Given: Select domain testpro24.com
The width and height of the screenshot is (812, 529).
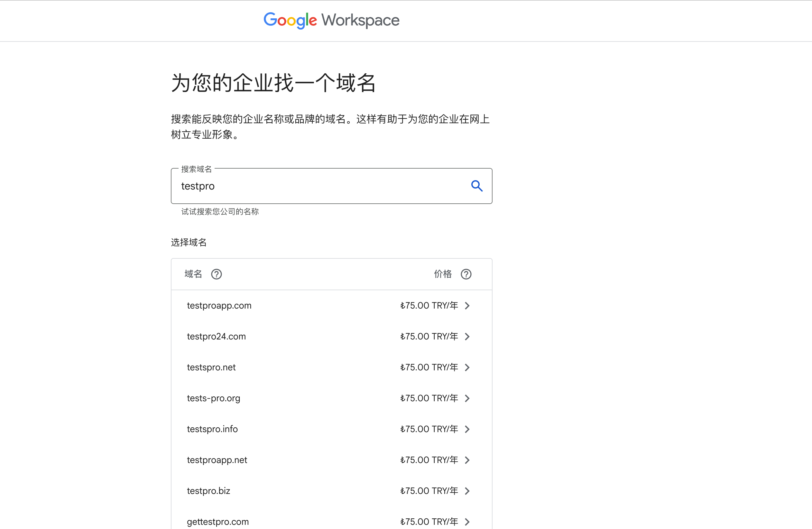Looking at the screenshot, I should click(x=216, y=337).
